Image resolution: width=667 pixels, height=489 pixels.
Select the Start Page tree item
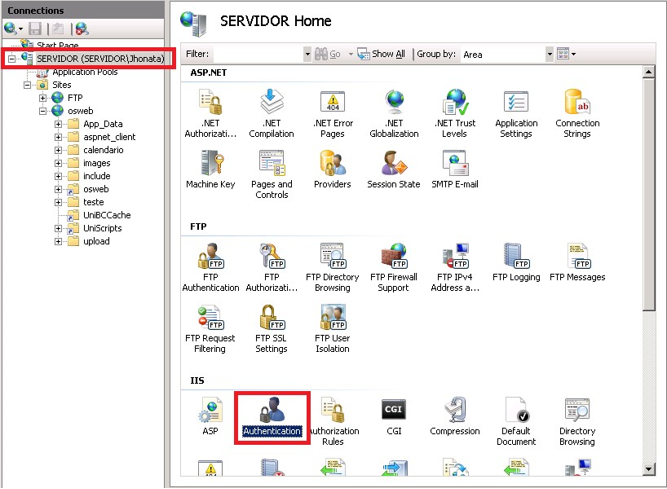pyautogui.click(x=57, y=45)
